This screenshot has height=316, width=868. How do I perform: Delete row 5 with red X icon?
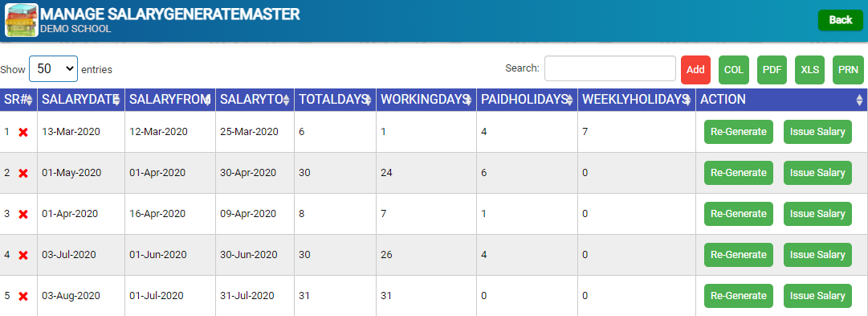(x=23, y=296)
